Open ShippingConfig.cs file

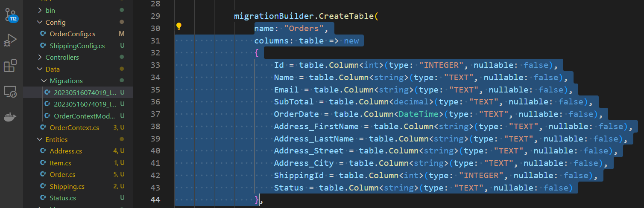coord(77,46)
